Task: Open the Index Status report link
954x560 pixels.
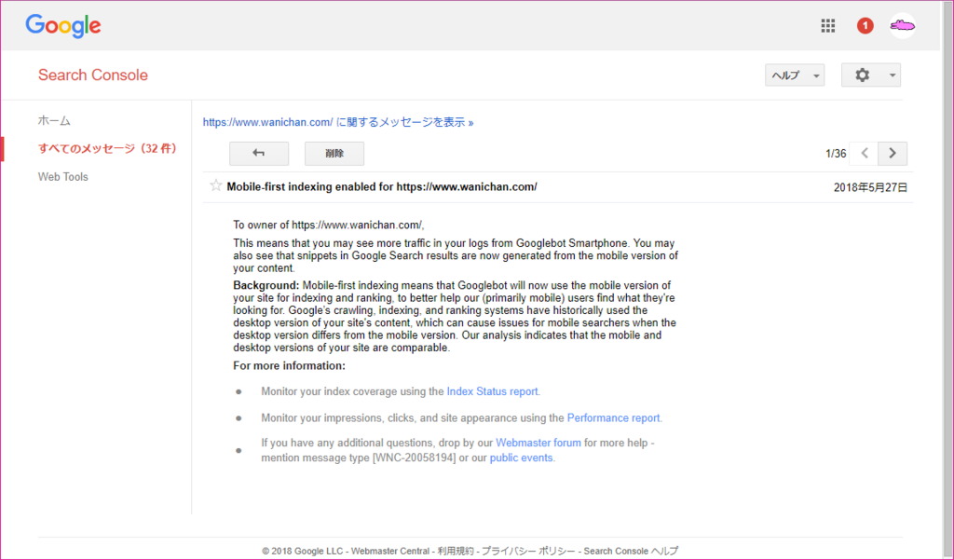Action: 492,391
